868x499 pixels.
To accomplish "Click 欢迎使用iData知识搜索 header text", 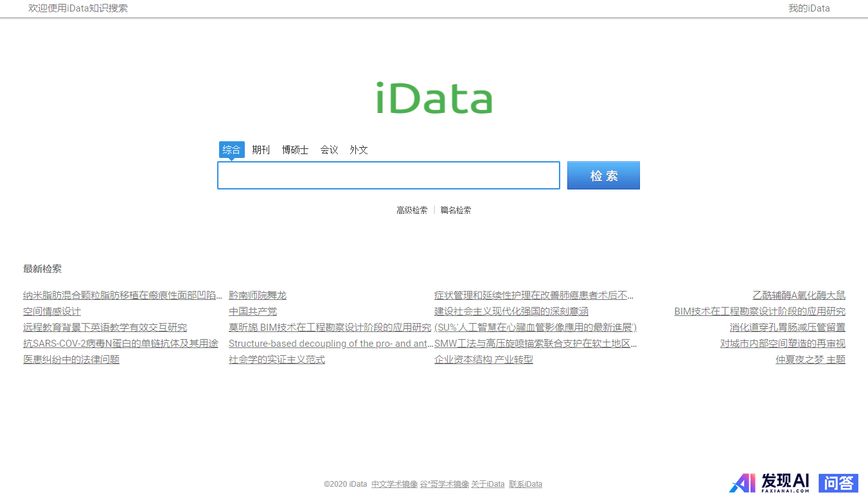I will [78, 8].
